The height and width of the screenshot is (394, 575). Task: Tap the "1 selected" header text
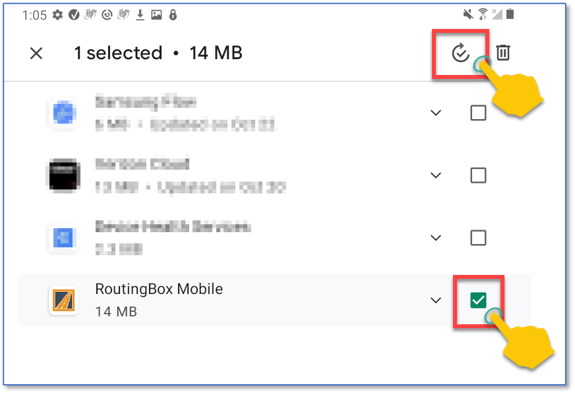[118, 53]
